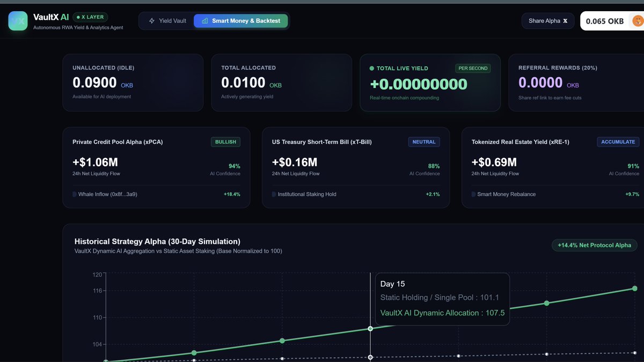Click the BULLISH signal badge
Viewport: 644px width, 362px height.
(x=225, y=142)
